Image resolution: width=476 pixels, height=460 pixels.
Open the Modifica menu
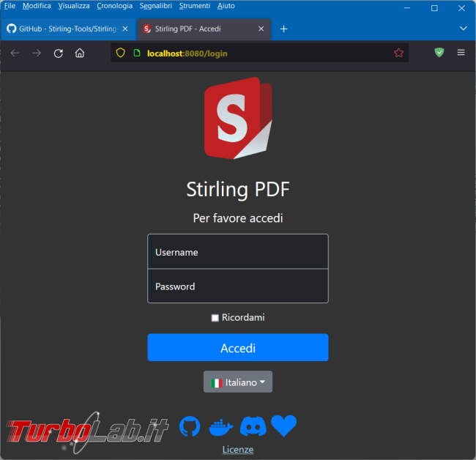pyautogui.click(x=37, y=6)
